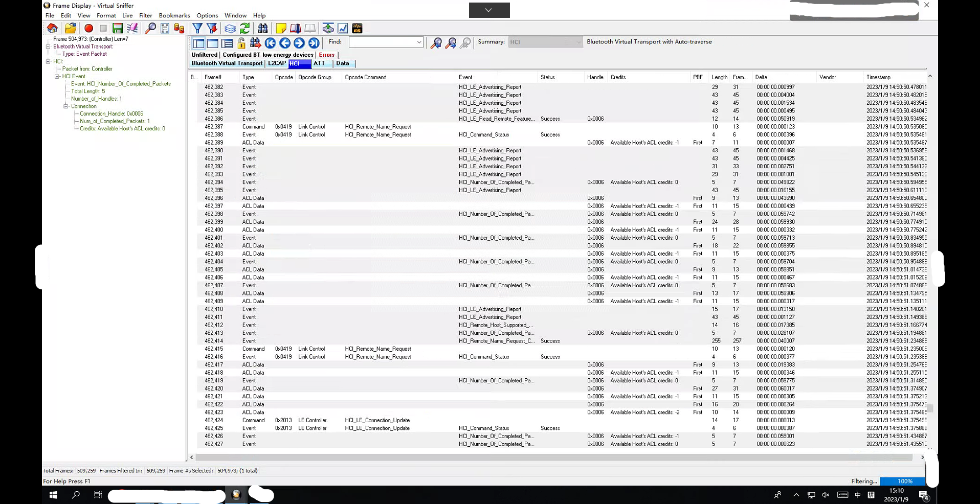The height and width of the screenshot is (504, 980).
Task: Collapse the Connection tree node
Action: click(66, 106)
